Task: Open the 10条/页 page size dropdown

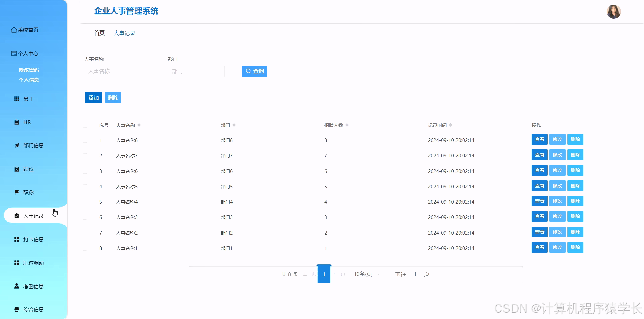Action: pos(365,274)
